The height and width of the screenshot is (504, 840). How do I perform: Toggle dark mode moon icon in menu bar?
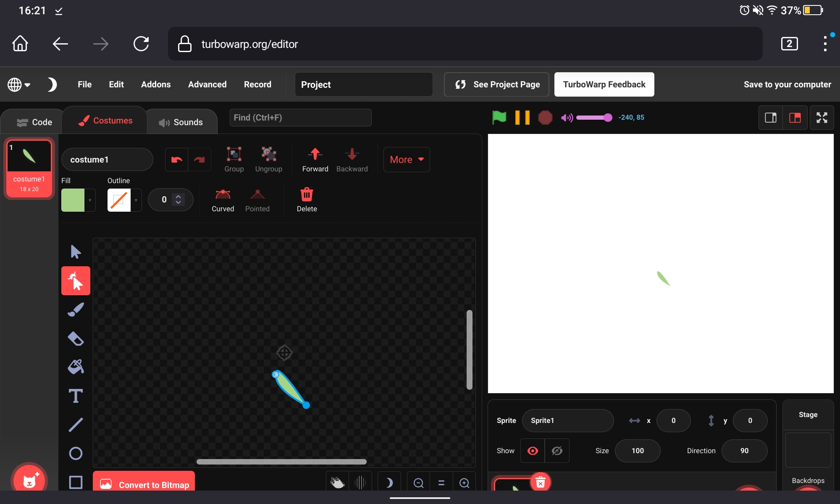pyautogui.click(x=52, y=84)
